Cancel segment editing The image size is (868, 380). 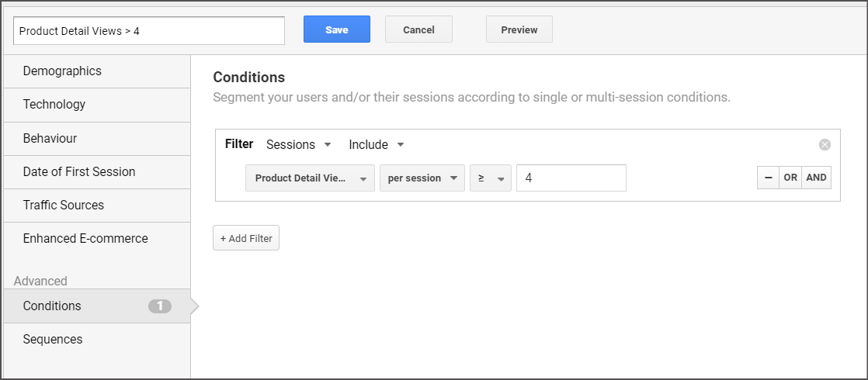point(418,29)
